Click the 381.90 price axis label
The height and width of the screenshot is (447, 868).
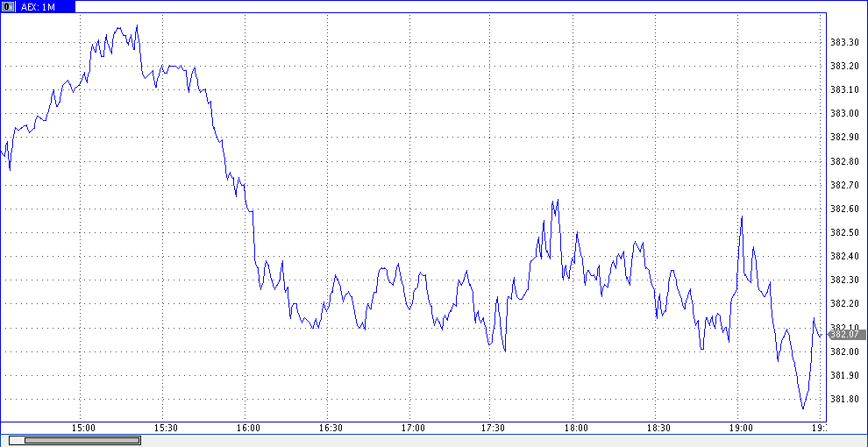pyautogui.click(x=844, y=376)
